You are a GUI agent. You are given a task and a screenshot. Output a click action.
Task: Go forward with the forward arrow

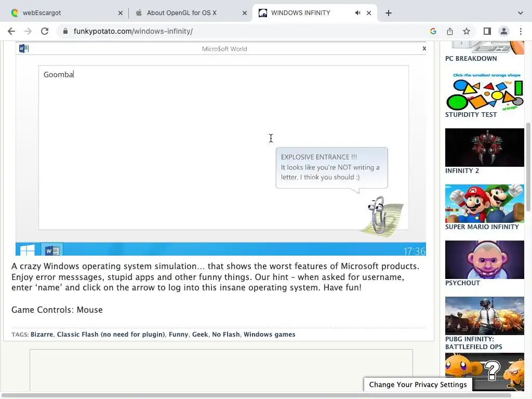(x=28, y=31)
